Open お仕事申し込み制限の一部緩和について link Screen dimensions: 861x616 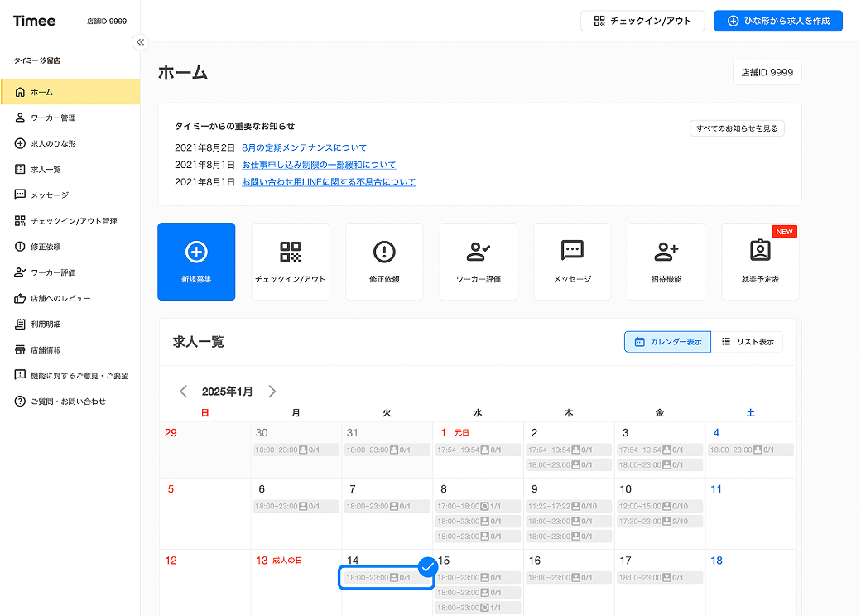319,165
